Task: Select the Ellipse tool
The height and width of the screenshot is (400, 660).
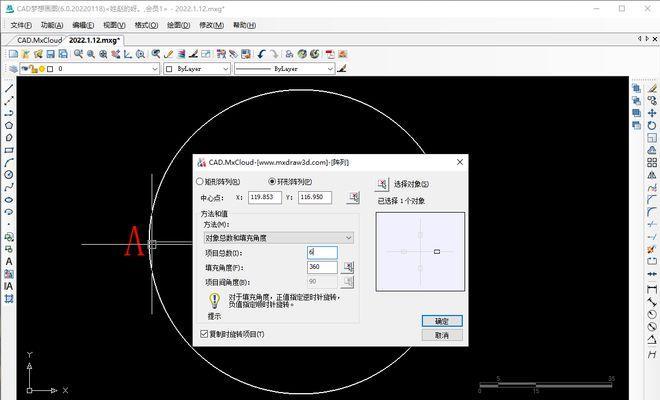Action: (9, 200)
